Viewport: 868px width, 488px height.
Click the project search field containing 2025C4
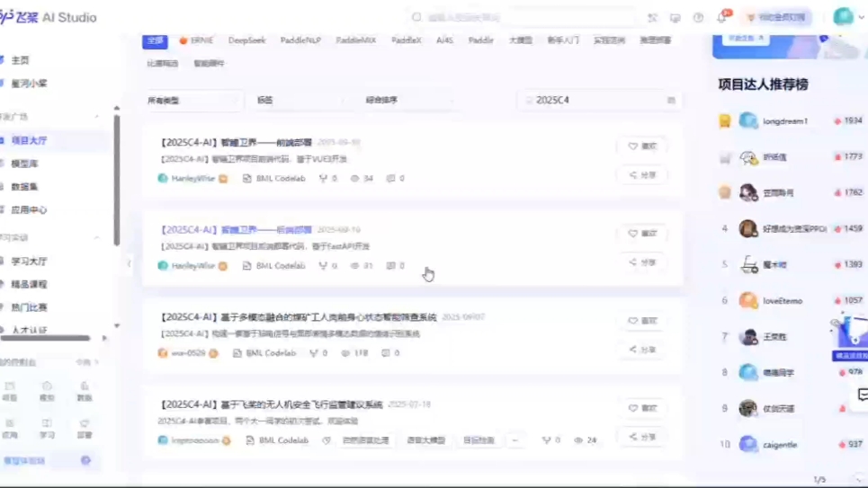coord(598,100)
